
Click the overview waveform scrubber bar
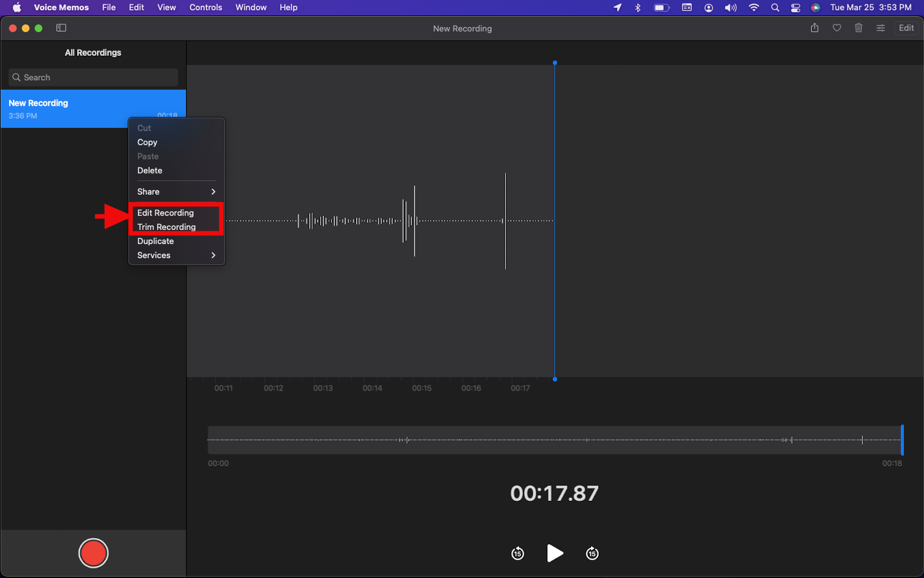point(555,440)
